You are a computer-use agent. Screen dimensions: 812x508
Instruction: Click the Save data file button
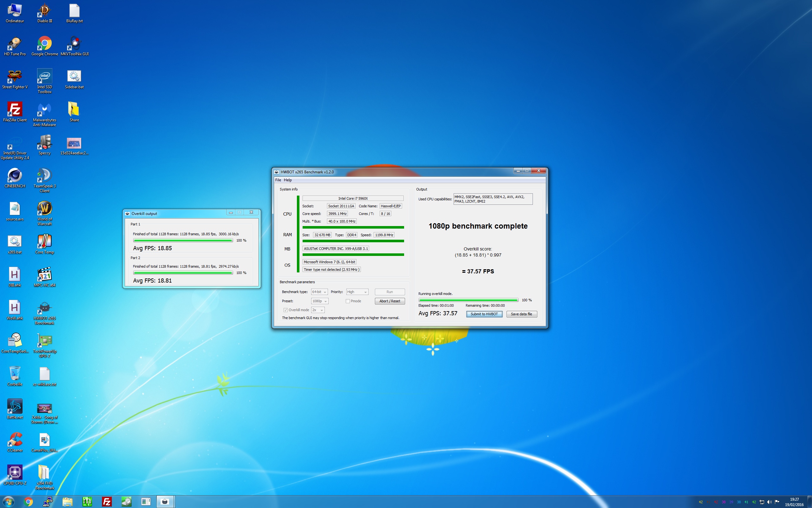(521, 314)
